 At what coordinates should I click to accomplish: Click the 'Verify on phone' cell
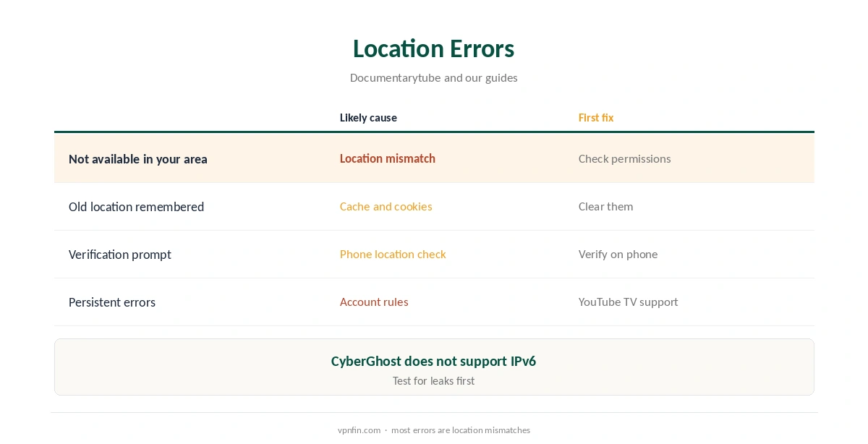pyautogui.click(x=618, y=255)
